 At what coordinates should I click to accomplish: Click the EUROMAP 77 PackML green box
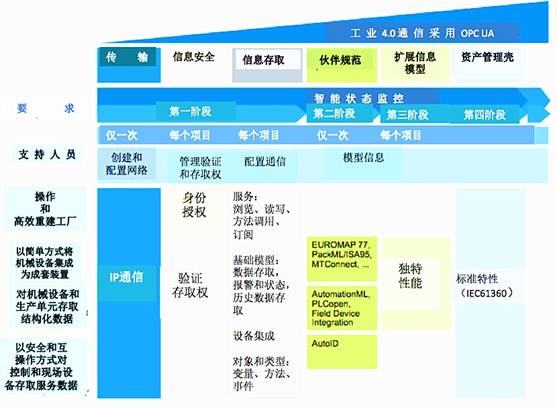(342, 259)
